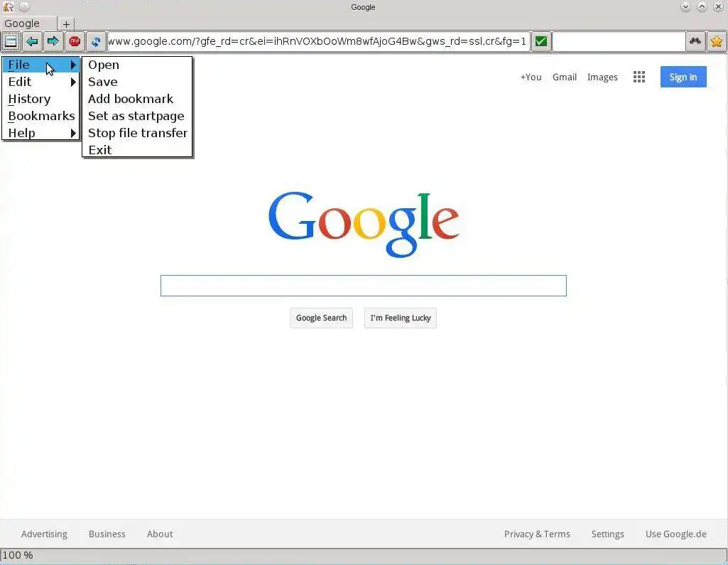Image resolution: width=728 pixels, height=565 pixels.
Task: Reload the page with the refresh icon
Action: 96,41
